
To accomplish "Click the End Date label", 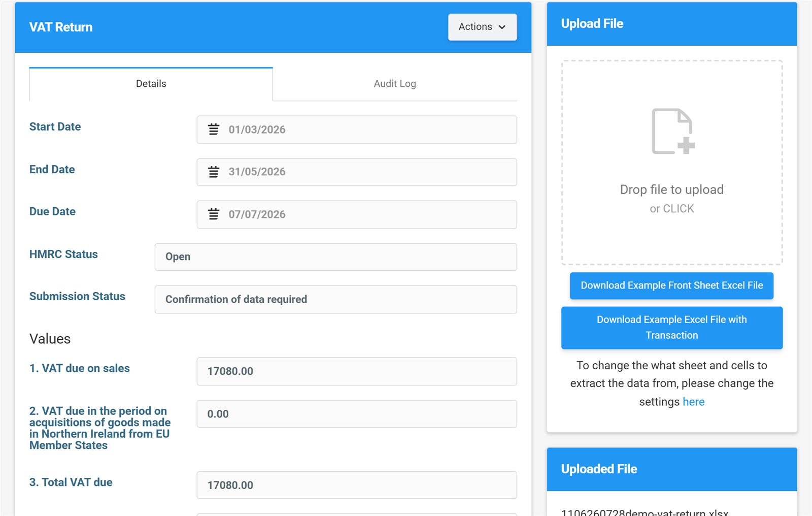I will (x=52, y=169).
